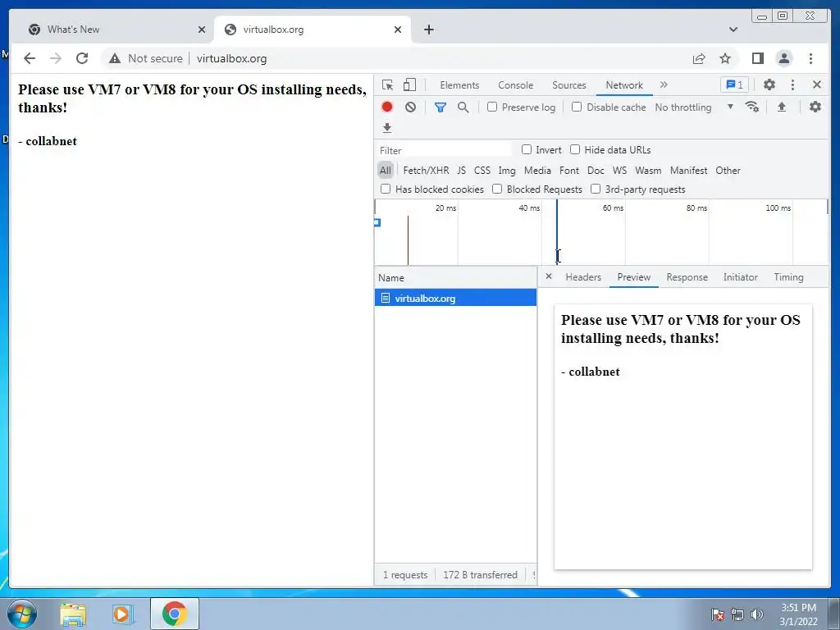Bookmark this page with the star

click(x=725, y=58)
